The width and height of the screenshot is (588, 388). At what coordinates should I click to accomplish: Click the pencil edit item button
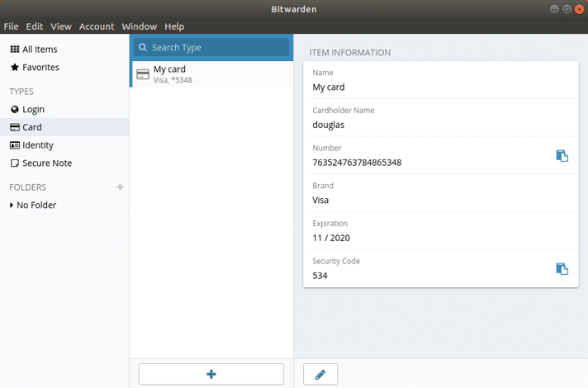point(320,374)
